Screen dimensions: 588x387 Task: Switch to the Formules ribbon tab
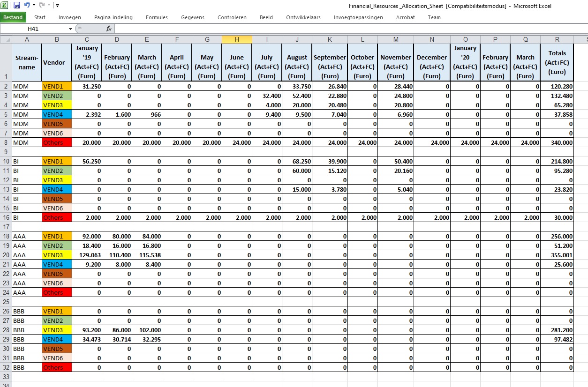pyautogui.click(x=157, y=17)
